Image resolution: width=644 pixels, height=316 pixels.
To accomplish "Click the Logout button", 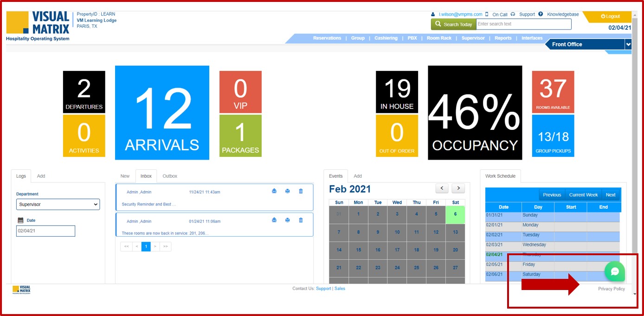I will click(610, 16).
